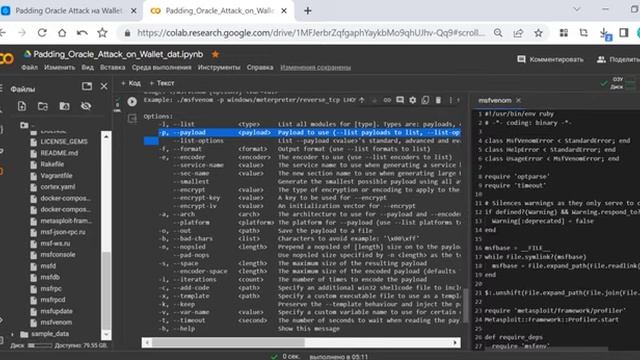
Task: Open cell settings gear icon
Action: [x=413, y=100]
